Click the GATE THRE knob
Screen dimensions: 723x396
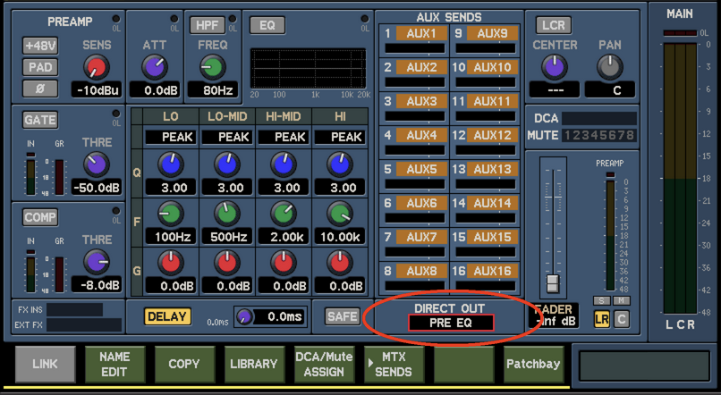[x=96, y=165]
